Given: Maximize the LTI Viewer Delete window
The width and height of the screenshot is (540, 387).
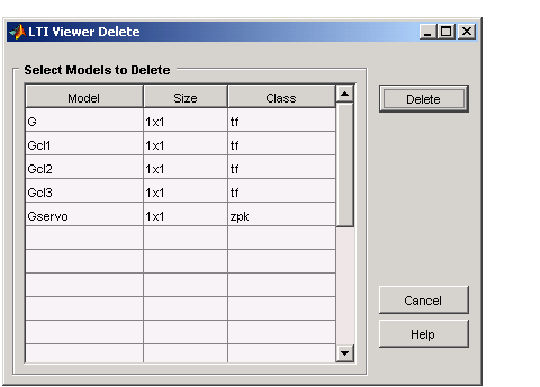Looking at the screenshot, I should coord(446,32).
